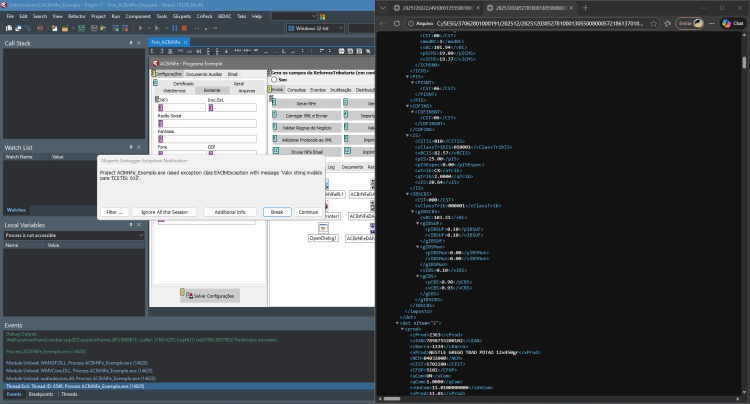Click the Salvar Configurações button icon
This screenshot has width=750, height=404.
(x=189, y=295)
